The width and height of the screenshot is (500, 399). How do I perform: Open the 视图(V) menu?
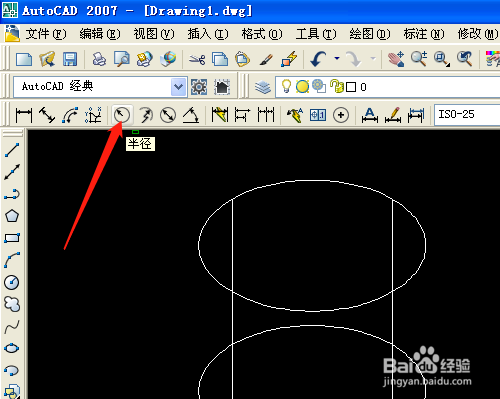[154, 34]
